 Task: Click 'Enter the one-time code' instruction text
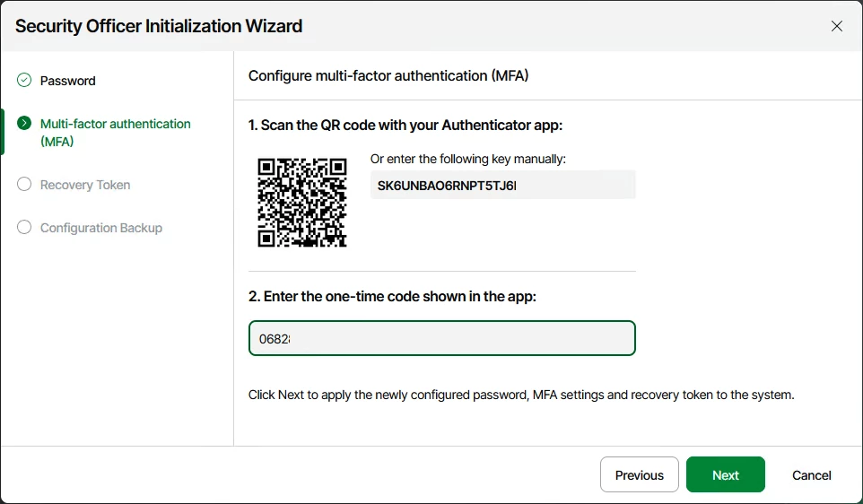click(392, 297)
